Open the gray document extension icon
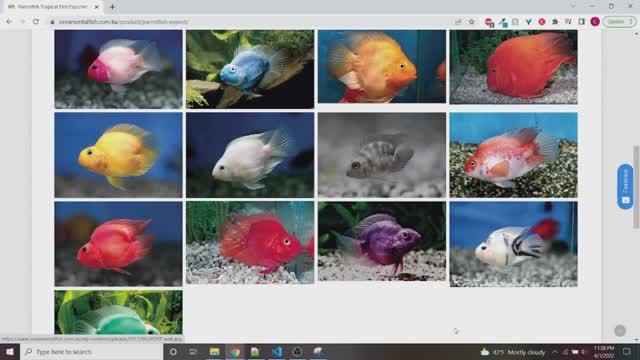 (x=516, y=22)
